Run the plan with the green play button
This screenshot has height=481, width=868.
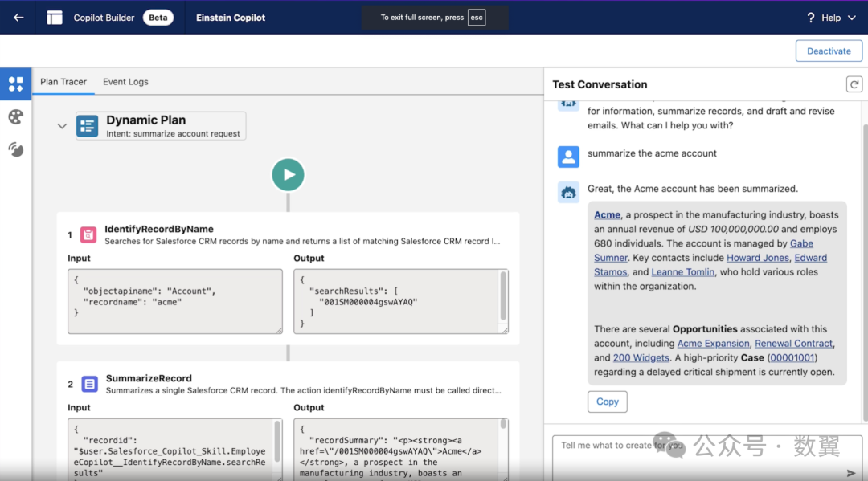coord(288,175)
